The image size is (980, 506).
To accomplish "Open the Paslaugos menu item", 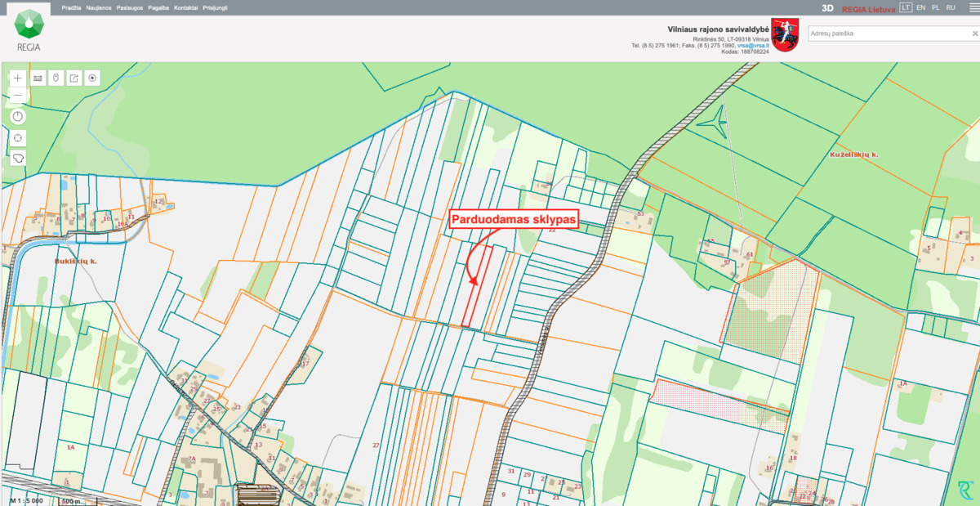I will click(129, 7).
